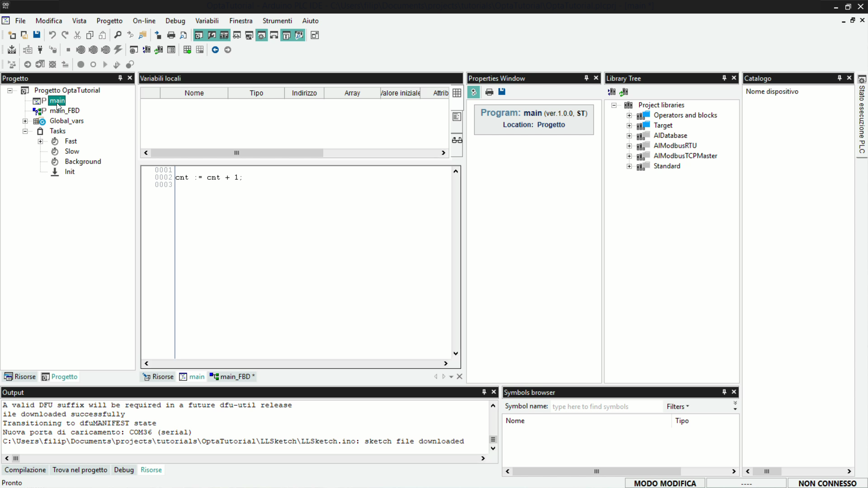Screen dimensions: 868x488
Task: Toggle the Output panel pin icon
Action: tap(484, 392)
